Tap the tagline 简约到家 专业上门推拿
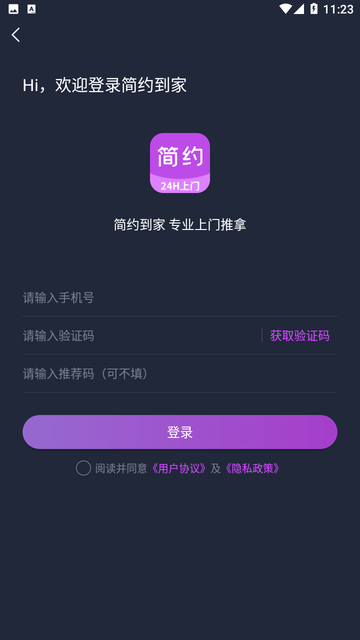 180,225
